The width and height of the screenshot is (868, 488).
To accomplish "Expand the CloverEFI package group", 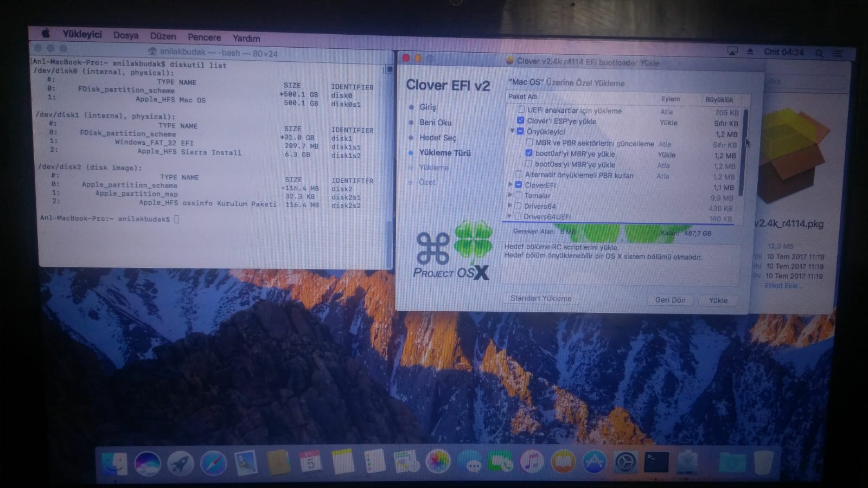I will 510,185.
